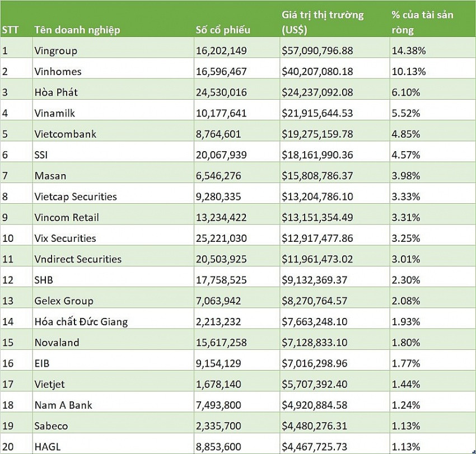Click the Vietcombank name cell
Viewport: 476px width, 454px height.
pyautogui.click(x=113, y=134)
